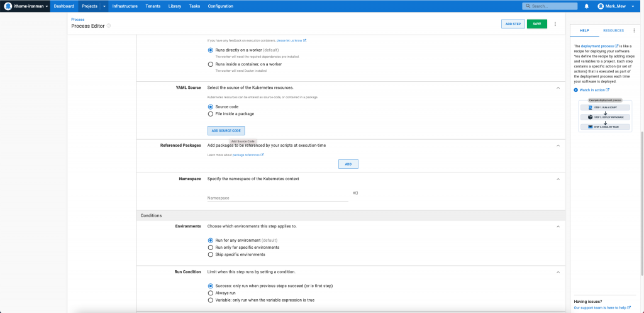
Task: Open Configuration page
Action: tap(221, 6)
